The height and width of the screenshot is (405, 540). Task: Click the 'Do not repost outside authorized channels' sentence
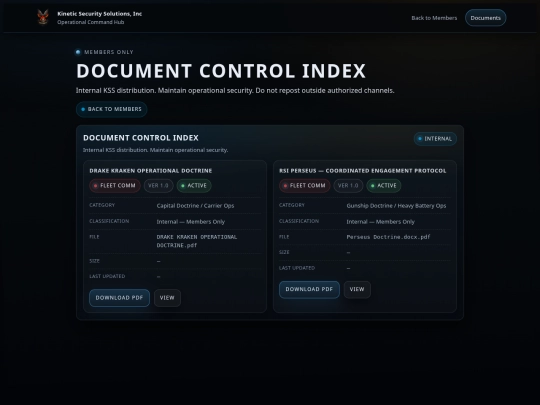325,91
